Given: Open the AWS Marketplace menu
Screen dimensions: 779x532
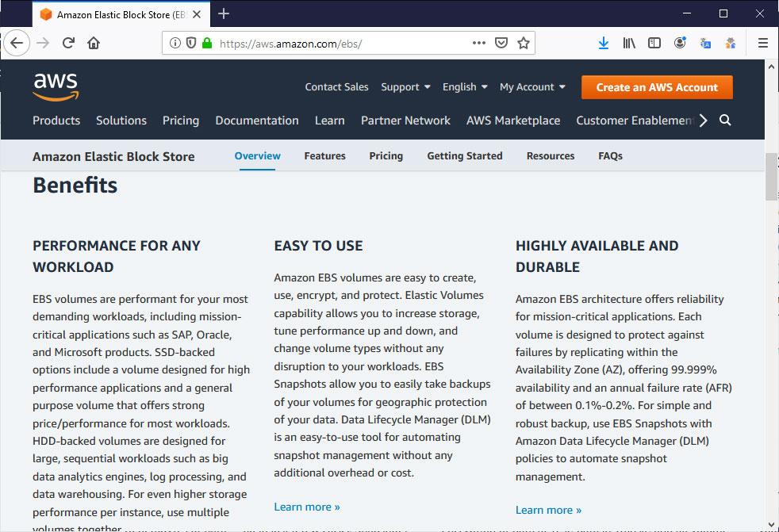Looking at the screenshot, I should (513, 121).
